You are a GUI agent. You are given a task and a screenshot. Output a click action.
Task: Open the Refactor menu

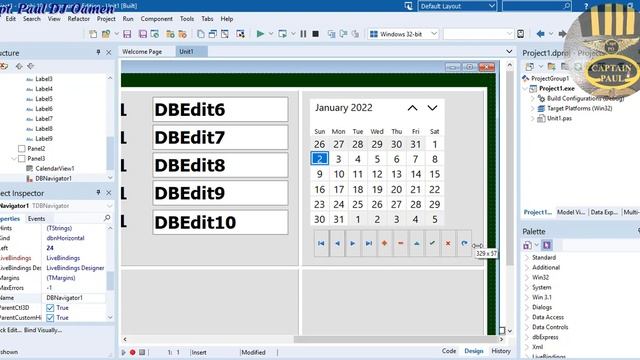(x=78, y=19)
